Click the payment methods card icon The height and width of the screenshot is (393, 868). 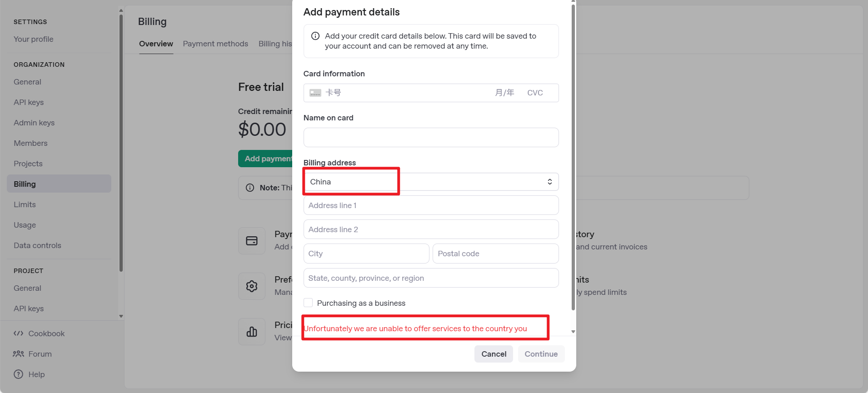tap(252, 241)
